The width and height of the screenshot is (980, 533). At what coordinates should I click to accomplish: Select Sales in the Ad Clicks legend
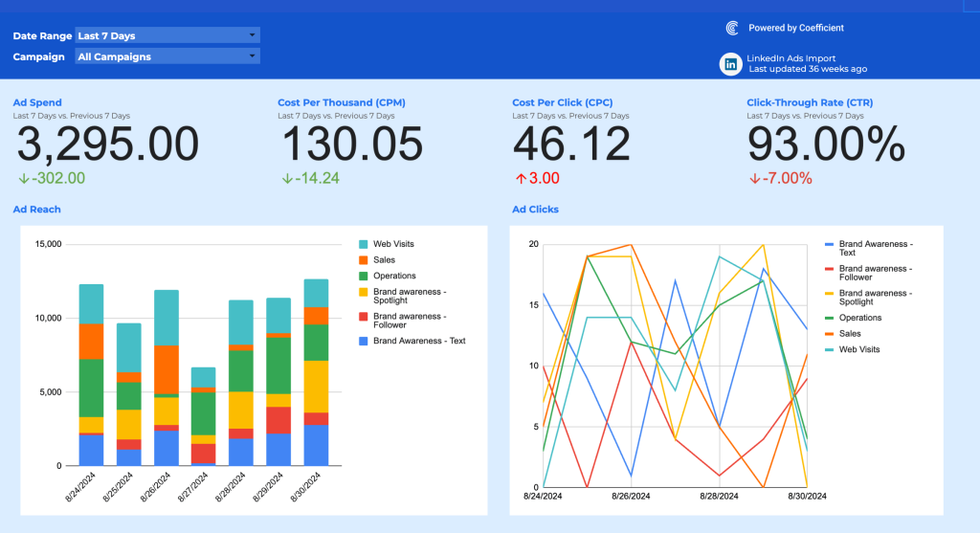pyautogui.click(x=850, y=334)
